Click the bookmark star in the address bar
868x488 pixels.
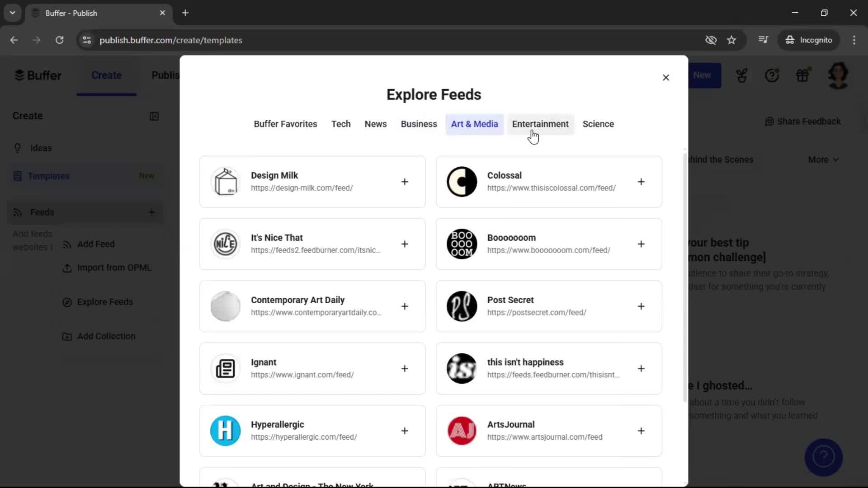click(731, 40)
